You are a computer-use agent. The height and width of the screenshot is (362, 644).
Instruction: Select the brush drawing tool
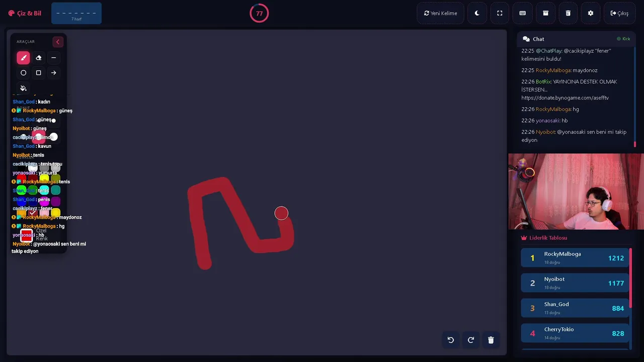tap(23, 58)
